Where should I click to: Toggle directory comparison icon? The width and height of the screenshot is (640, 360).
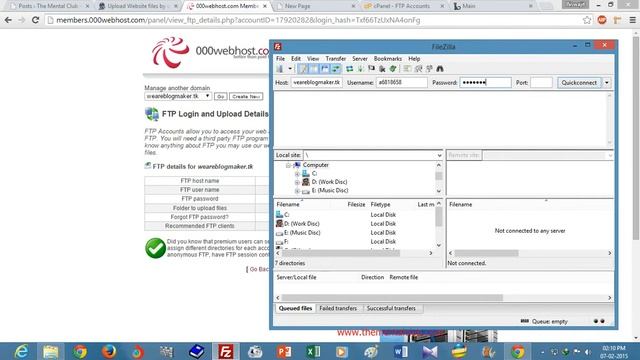[418, 69]
